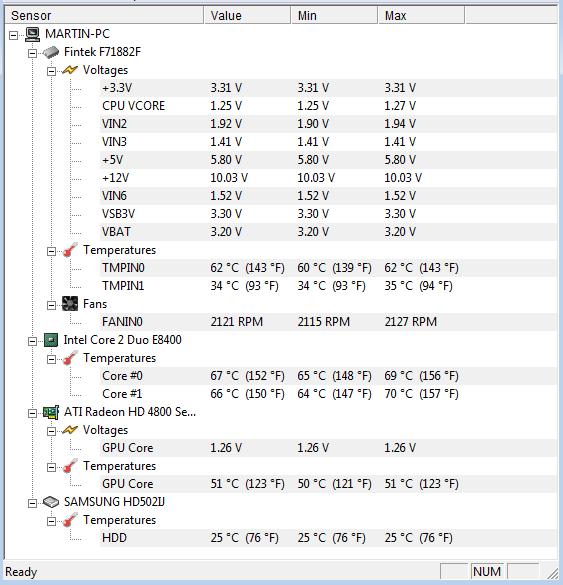563x585 pixels.
Task: Click the Max column header
Action: (421, 16)
